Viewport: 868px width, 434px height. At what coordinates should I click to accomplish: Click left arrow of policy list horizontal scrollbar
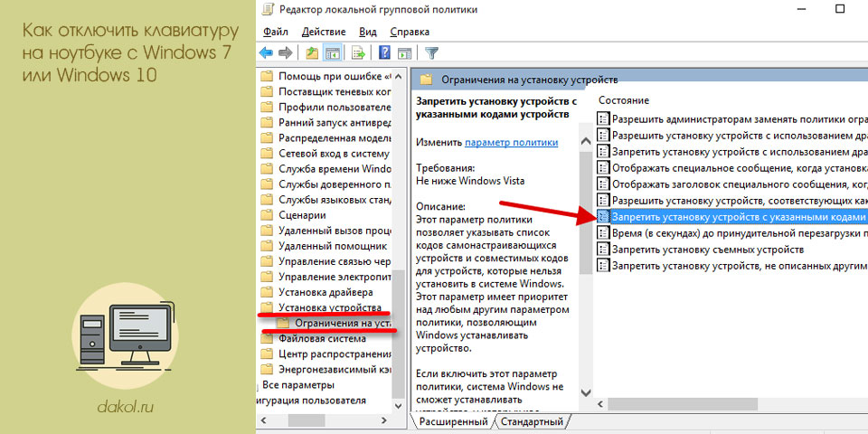click(602, 405)
